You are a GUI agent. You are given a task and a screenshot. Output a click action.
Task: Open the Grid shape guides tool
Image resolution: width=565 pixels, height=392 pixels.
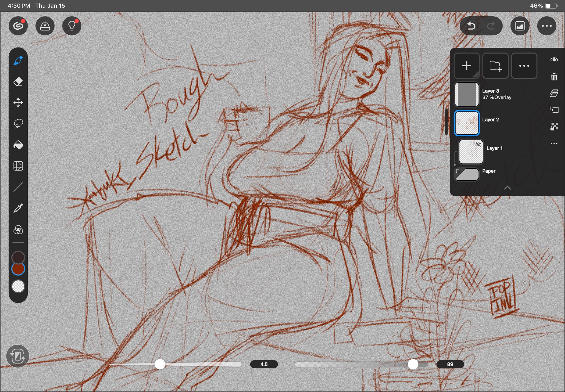point(18,166)
